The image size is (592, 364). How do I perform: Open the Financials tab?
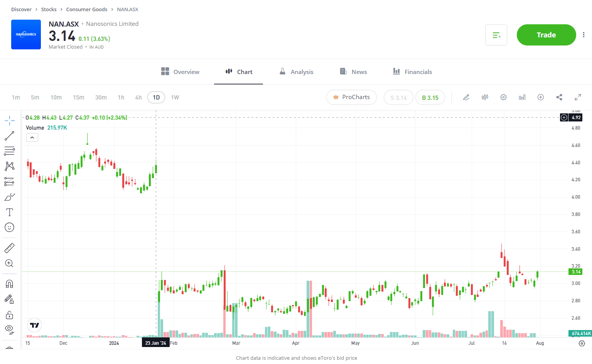(x=412, y=72)
